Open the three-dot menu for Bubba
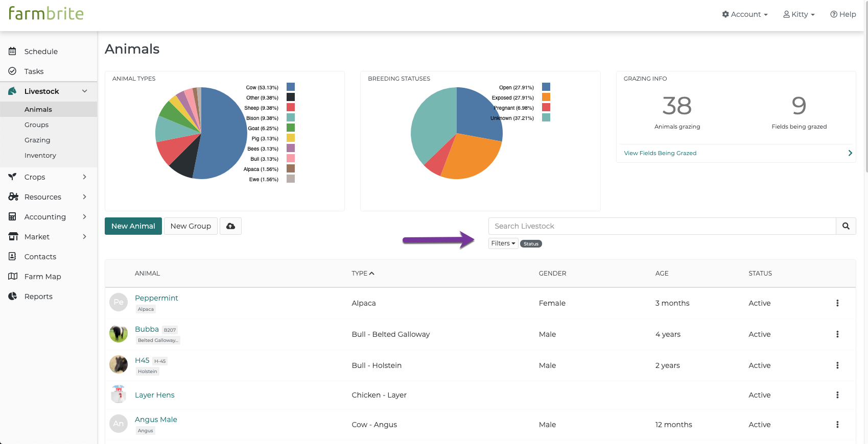This screenshot has height=444, width=868. click(837, 334)
